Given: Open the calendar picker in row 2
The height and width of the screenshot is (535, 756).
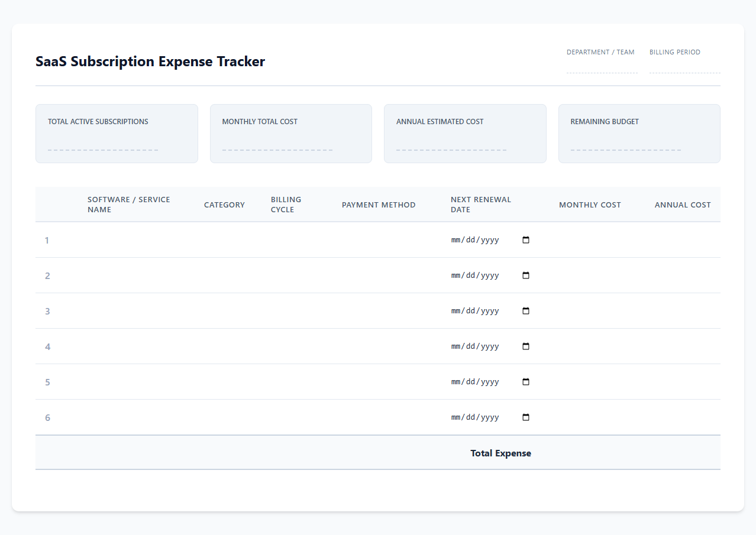Looking at the screenshot, I should coord(526,275).
